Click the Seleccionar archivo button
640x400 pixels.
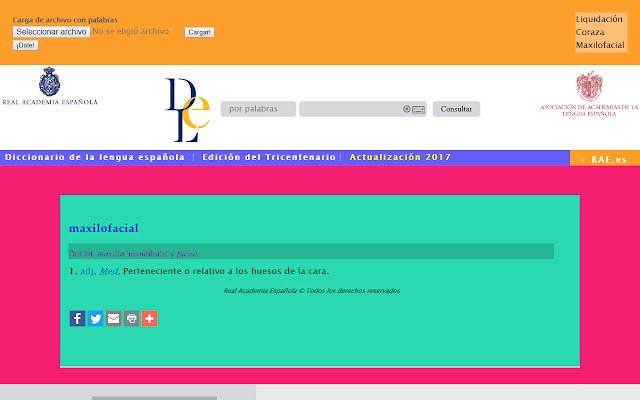click(x=51, y=32)
